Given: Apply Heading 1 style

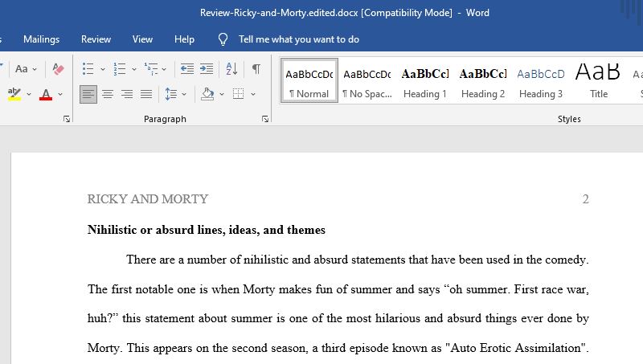Looking at the screenshot, I should 425,80.
